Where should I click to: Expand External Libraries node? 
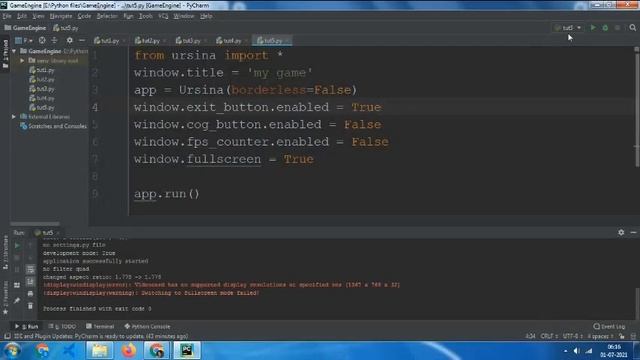click(14, 117)
